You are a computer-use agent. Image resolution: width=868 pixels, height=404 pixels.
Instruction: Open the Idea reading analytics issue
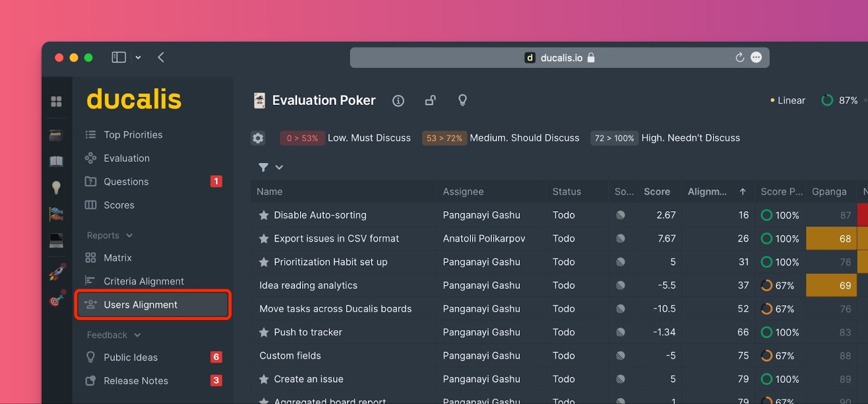tap(309, 285)
